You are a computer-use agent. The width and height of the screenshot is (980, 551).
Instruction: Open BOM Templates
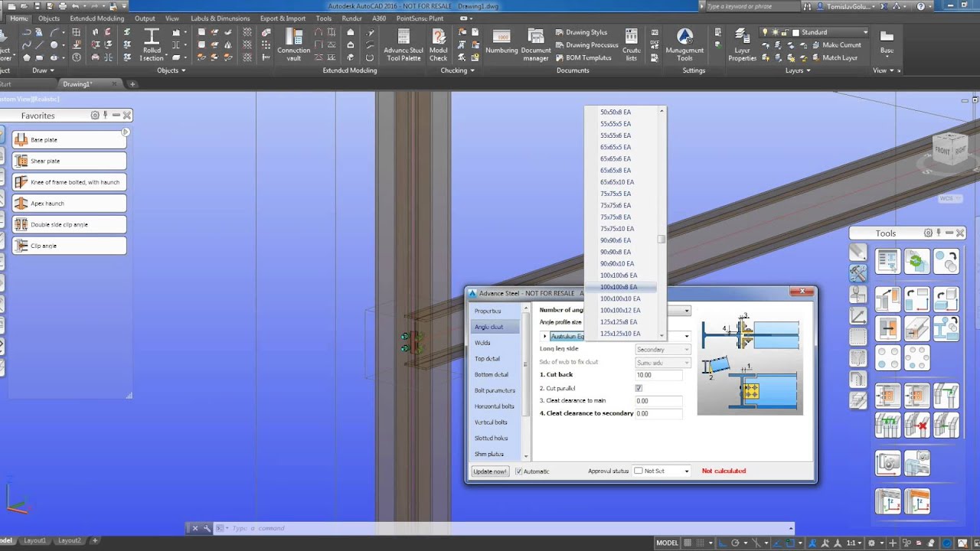tap(583, 57)
